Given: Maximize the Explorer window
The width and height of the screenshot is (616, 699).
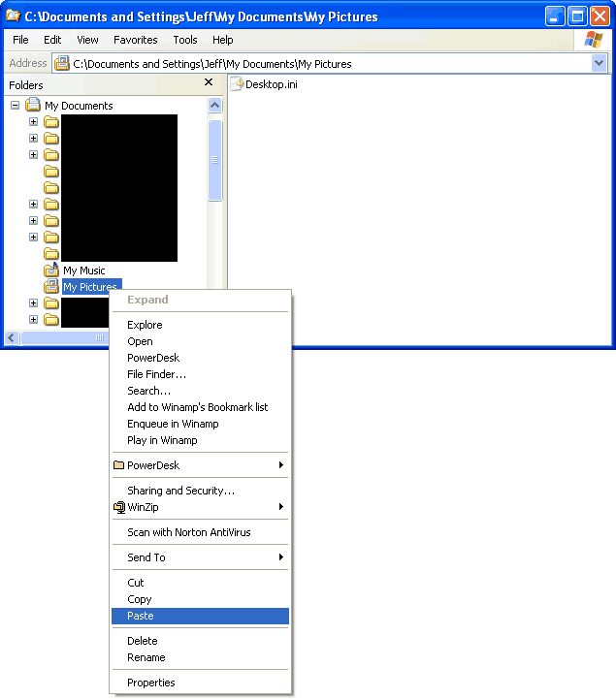Looking at the screenshot, I should 577,16.
